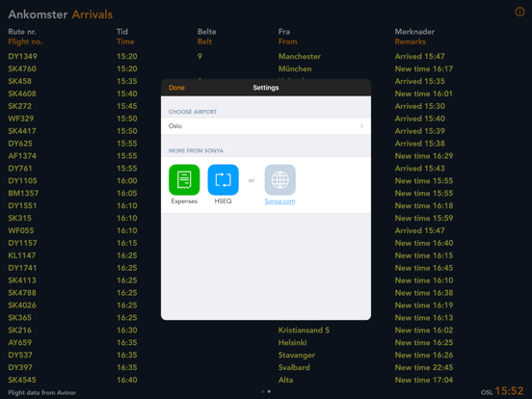This screenshot has height=399, width=532.
Task: Click remark 'New time 22:45'
Action: point(424,367)
